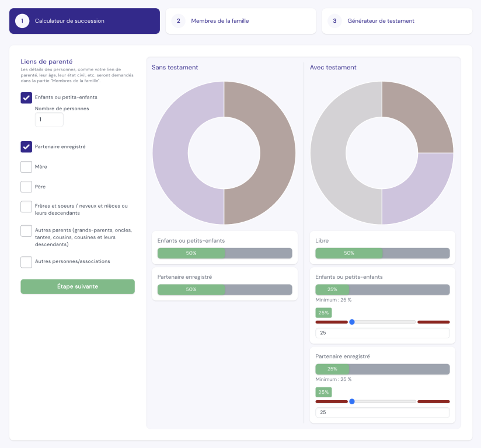Go to Générateur de testament tab
Viewport: 481px width, 448px height.
click(397, 21)
